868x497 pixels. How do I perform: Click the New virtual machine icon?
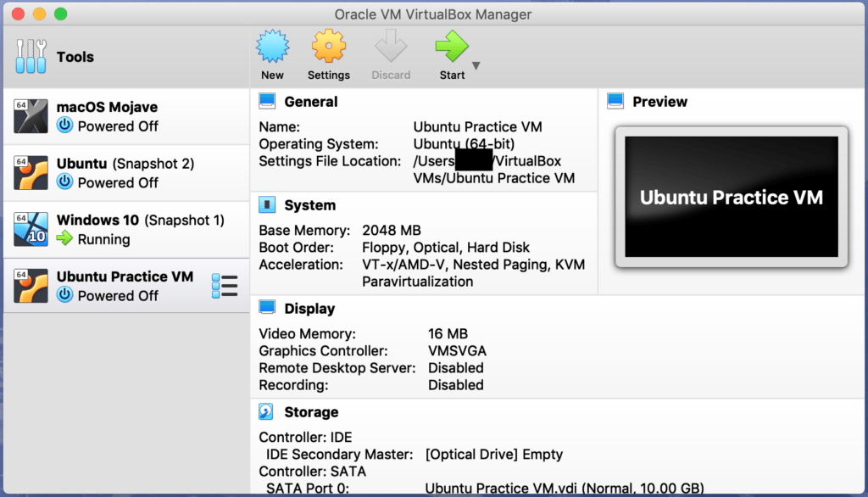[272, 47]
